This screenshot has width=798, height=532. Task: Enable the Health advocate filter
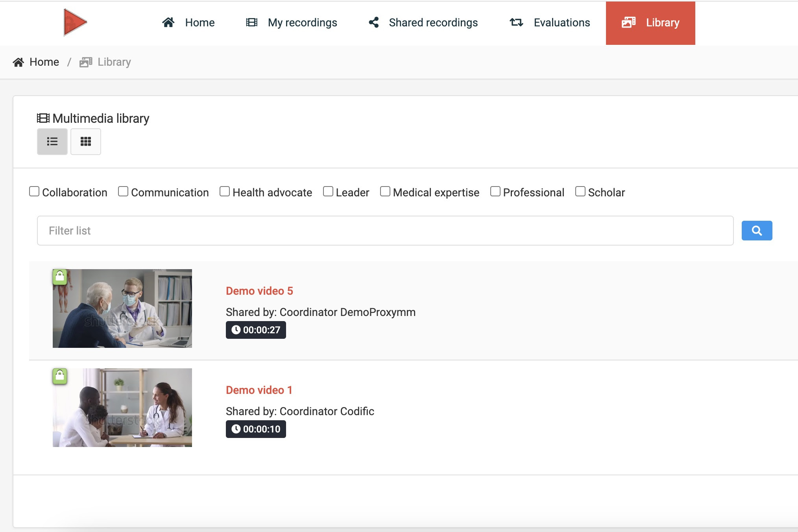point(225,190)
